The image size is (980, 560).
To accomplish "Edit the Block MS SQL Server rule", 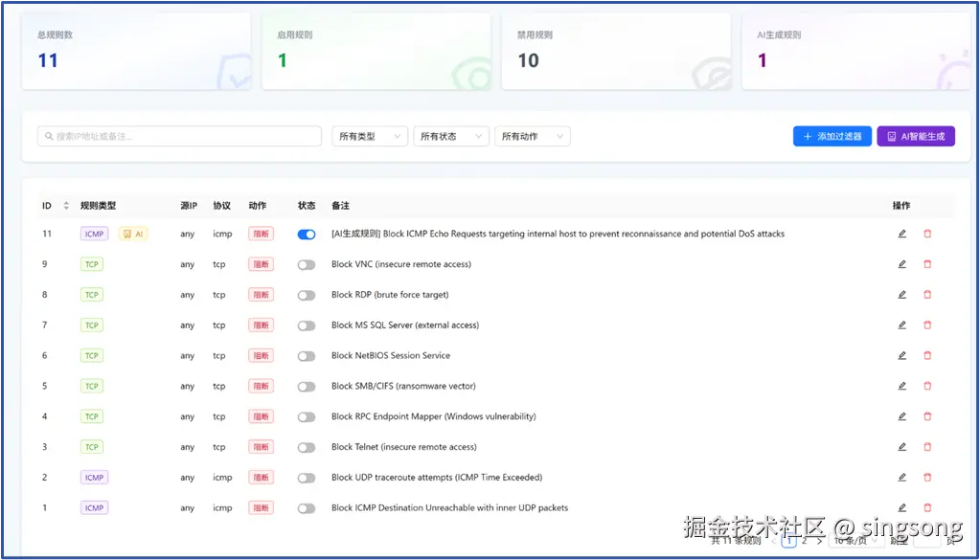I will tap(901, 325).
